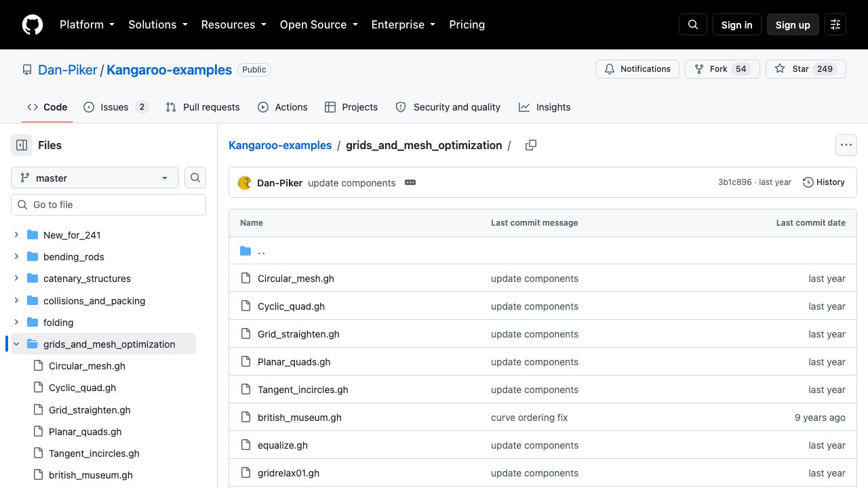The height and width of the screenshot is (488, 868).
Task: Expand the collisions_and_packing folder chevron
Action: pyautogui.click(x=16, y=301)
